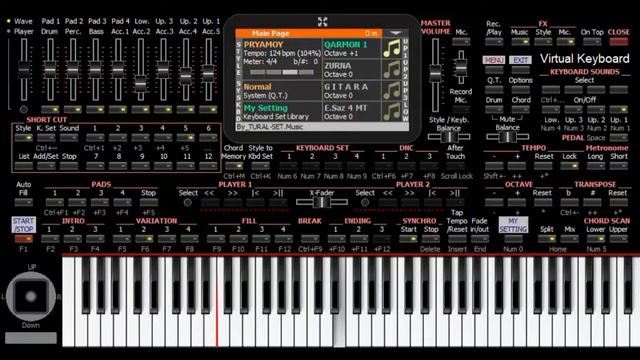Click the Master Volume slider
This screenshot has width=640, height=360.
436,74
